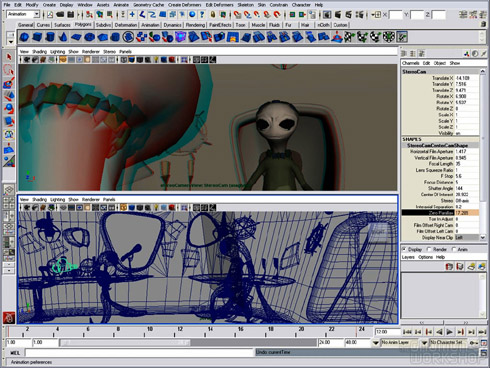Select the Focal Length channel value

click(467, 164)
